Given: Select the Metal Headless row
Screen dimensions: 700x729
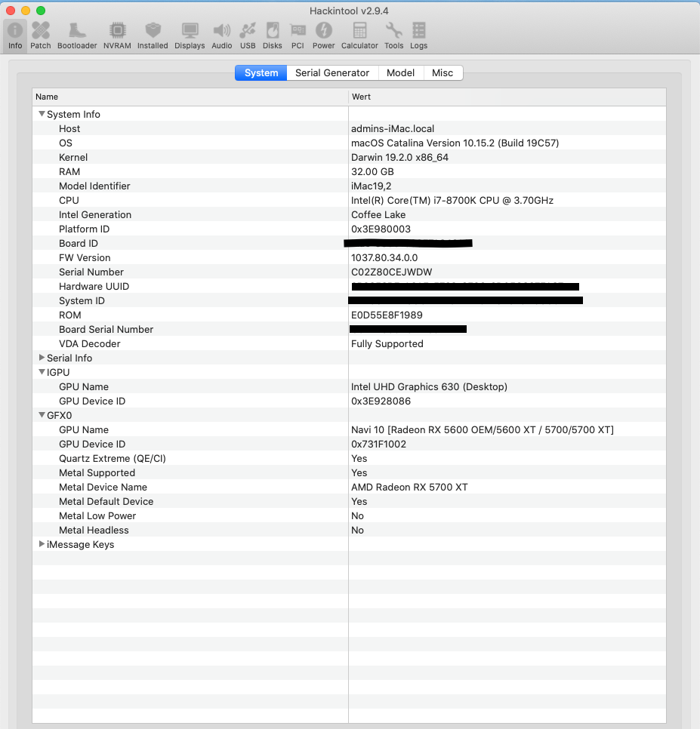Looking at the screenshot, I should 350,530.
